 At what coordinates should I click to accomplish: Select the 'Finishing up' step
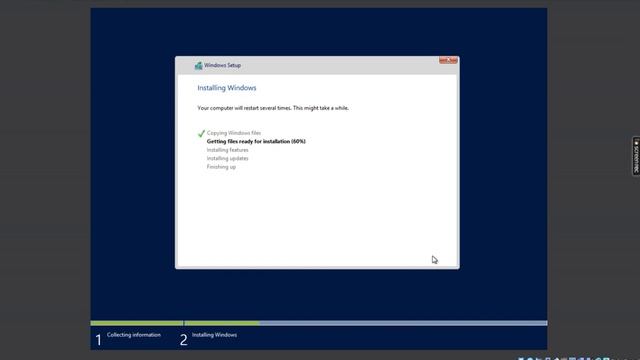click(221, 167)
